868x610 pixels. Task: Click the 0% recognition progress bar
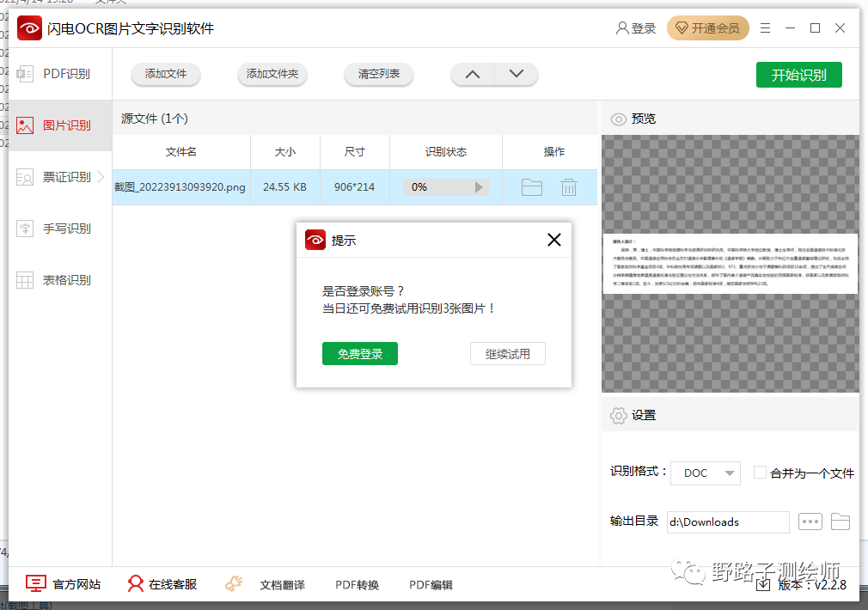(446, 187)
